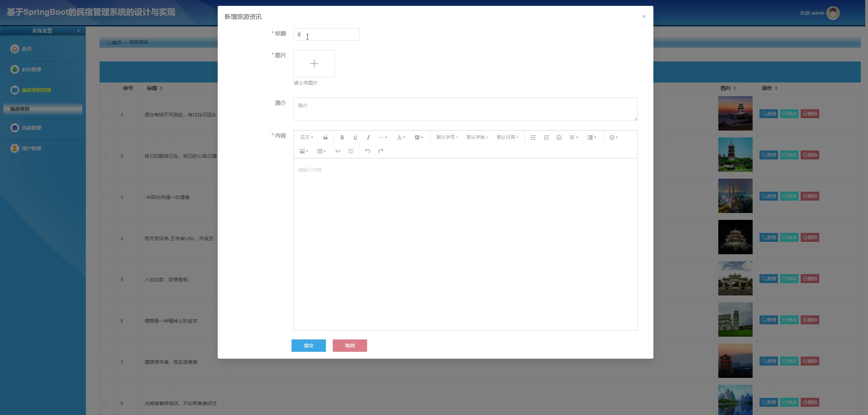
Task: Open the 默认字号 font size dropdown
Action: click(447, 137)
